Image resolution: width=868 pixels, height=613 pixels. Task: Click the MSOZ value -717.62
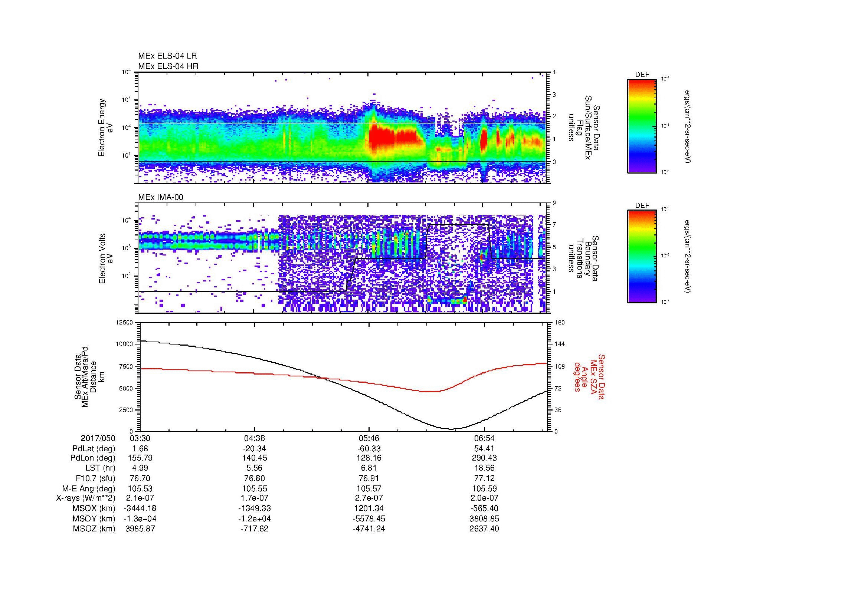point(255,529)
